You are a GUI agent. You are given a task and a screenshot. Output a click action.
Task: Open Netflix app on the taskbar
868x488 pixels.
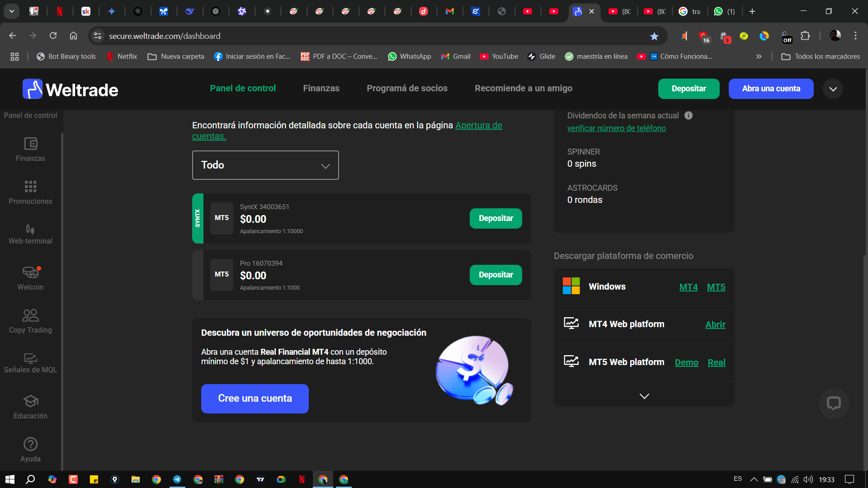click(302, 479)
